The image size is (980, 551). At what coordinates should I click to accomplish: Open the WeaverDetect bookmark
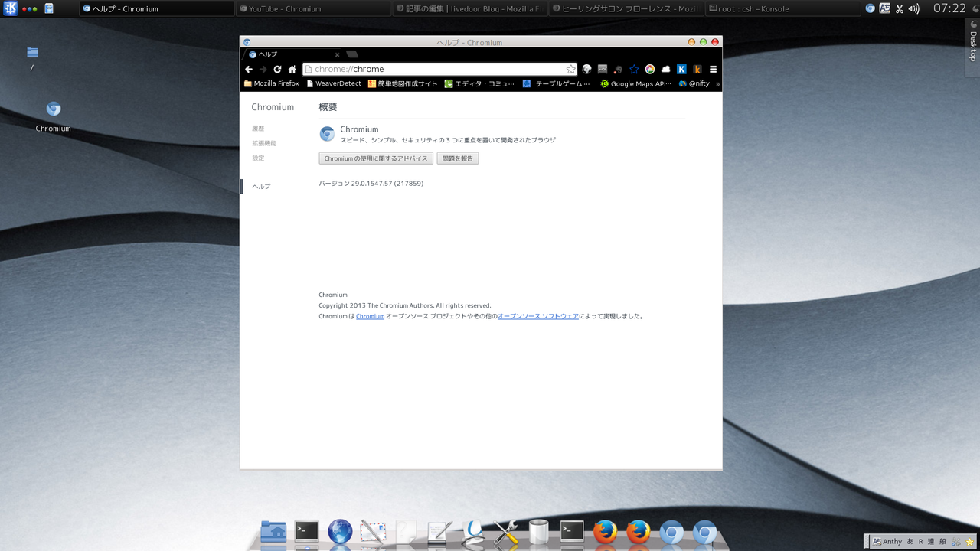(334, 83)
